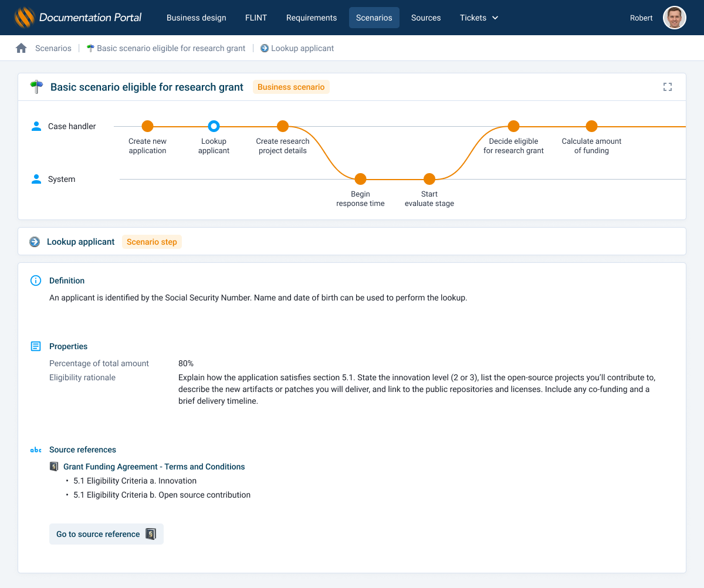Click the list icon next to Properties
The width and height of the screenshot is (704, 588).
click(35, 346)
